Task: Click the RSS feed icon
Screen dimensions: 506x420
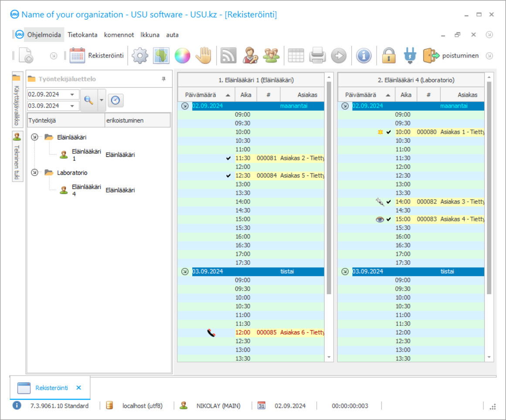Action: tap(228, 55)
